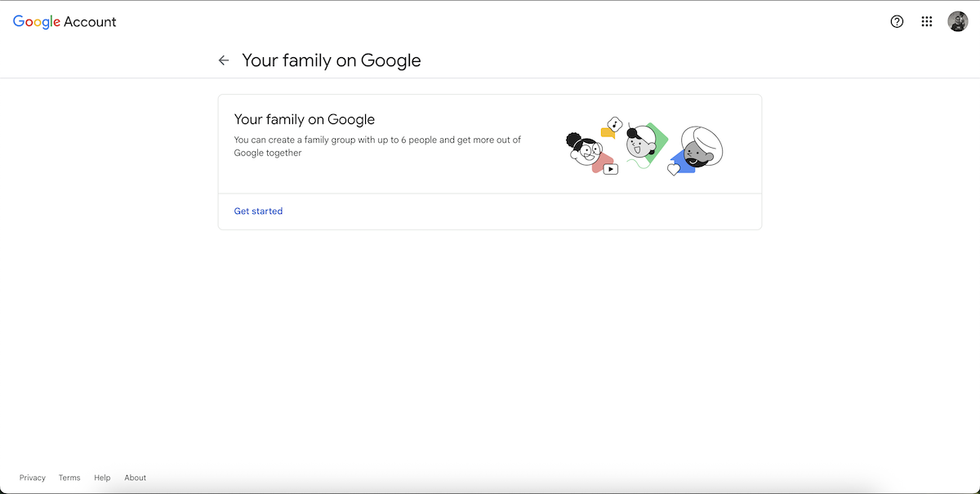
Task: Open the Google apps grid launcher
Action: 927,22
